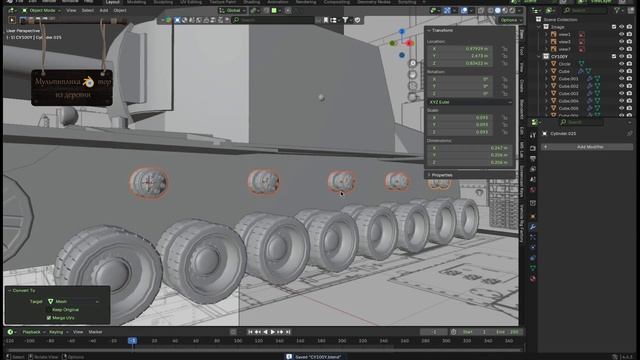Screen dimensions: 640x360
Task: Disable render for CY100Y collection camera icon
Action: 629,56
